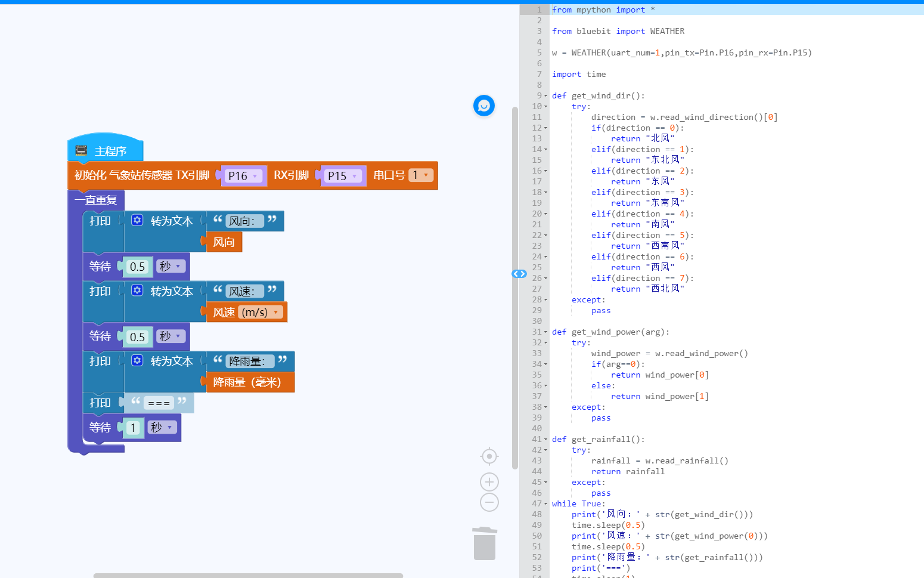Open the P16 TX pin dropdown

[244, 176]
